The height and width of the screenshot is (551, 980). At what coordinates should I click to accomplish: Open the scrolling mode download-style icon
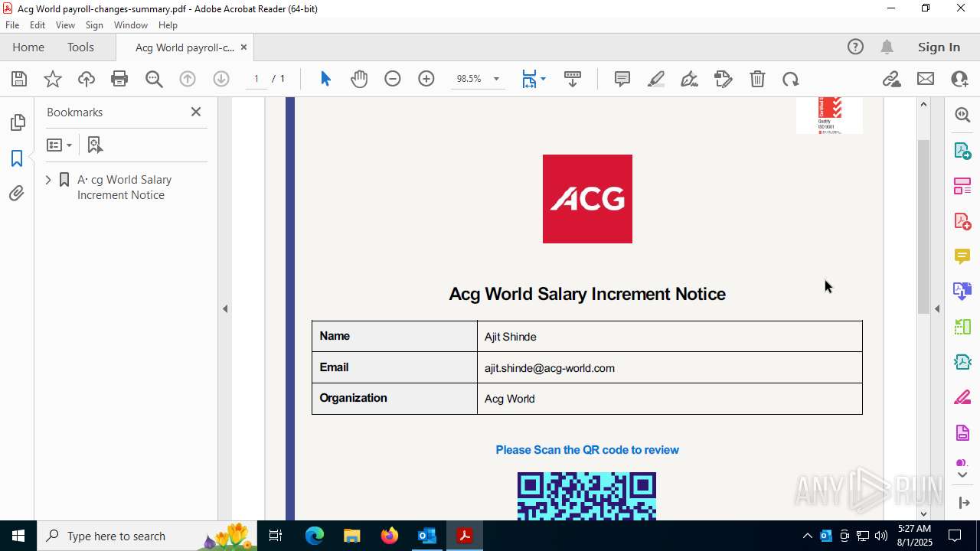coord(573,79)
